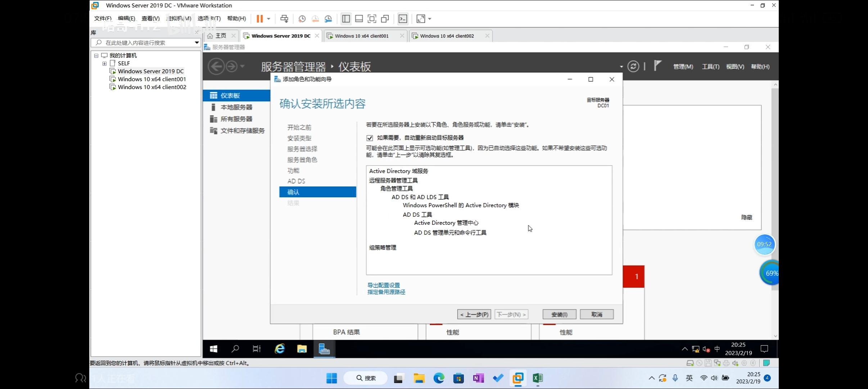The width and height of the screenshot is (868, 389).
Task: Click the take snapshot clock icon
Action: [302, 19]
